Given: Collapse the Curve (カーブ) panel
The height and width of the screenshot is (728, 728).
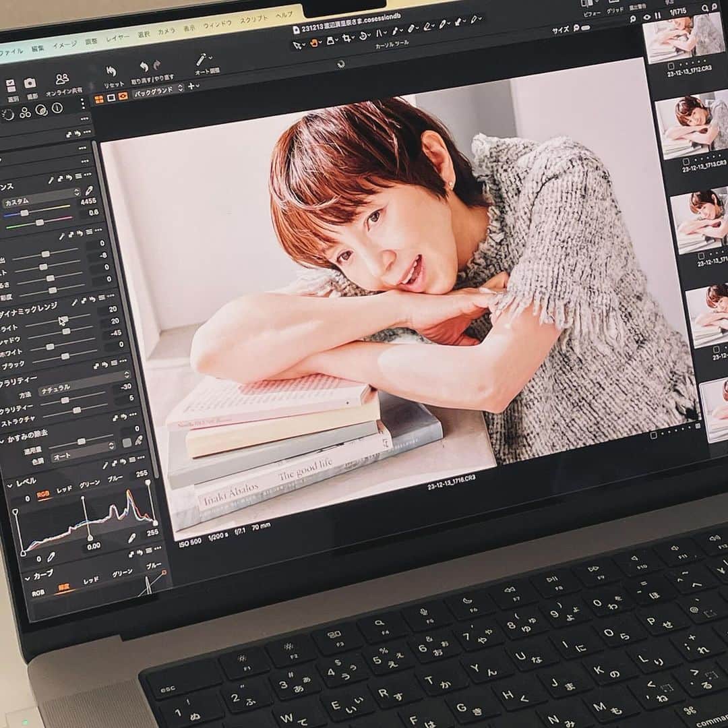Looking at the screenshot, I should coord(27,578).
